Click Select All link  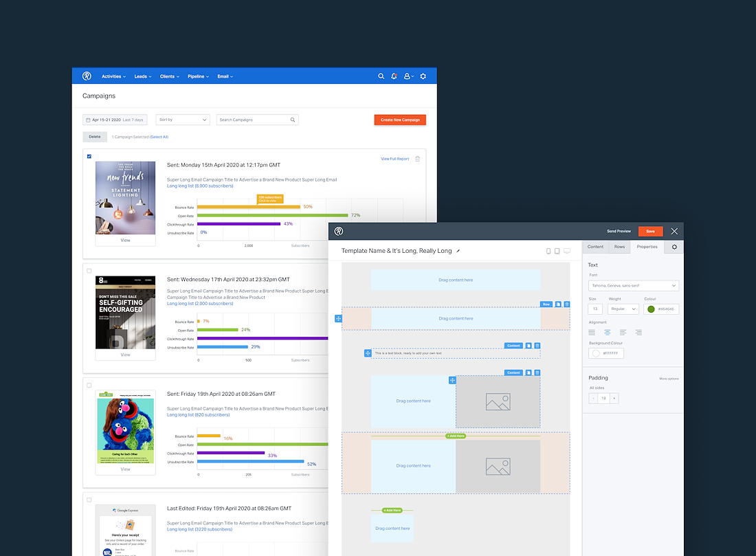(x=159, y=137)
